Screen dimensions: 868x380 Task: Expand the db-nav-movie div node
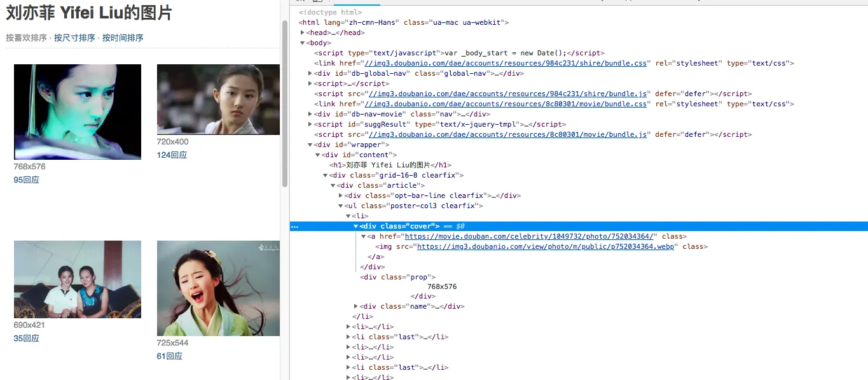[310, 114]
